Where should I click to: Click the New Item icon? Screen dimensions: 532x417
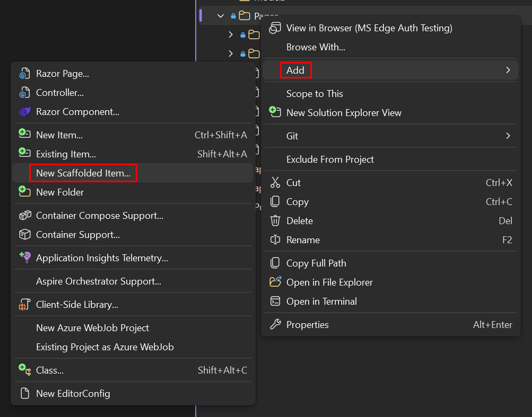click(x=24, y=134)
